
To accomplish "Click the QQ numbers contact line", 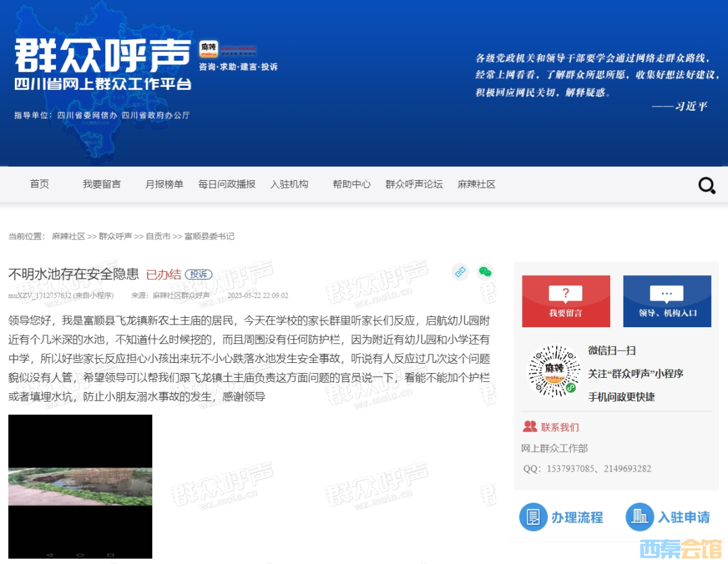I will 587,468.
